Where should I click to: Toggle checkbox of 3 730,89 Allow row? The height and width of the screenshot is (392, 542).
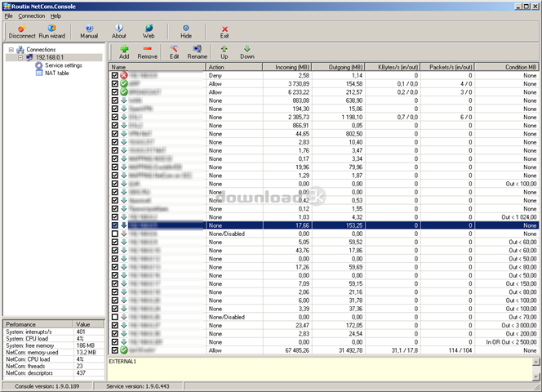pos(115,83)
